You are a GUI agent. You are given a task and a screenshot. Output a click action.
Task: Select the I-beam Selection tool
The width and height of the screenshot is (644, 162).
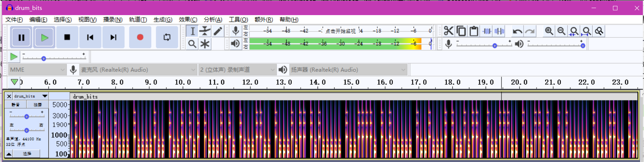(x=192, y=31)
